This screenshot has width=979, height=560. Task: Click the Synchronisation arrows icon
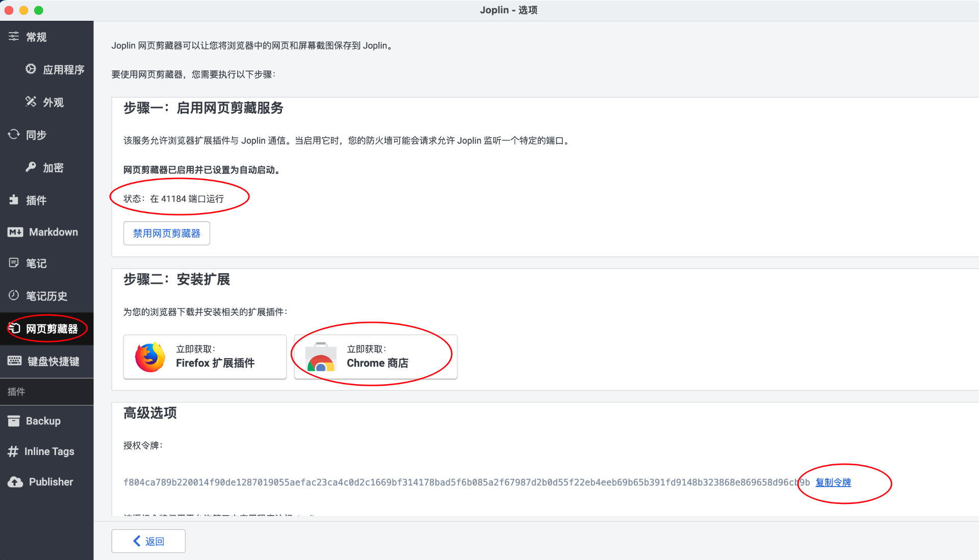14,135
